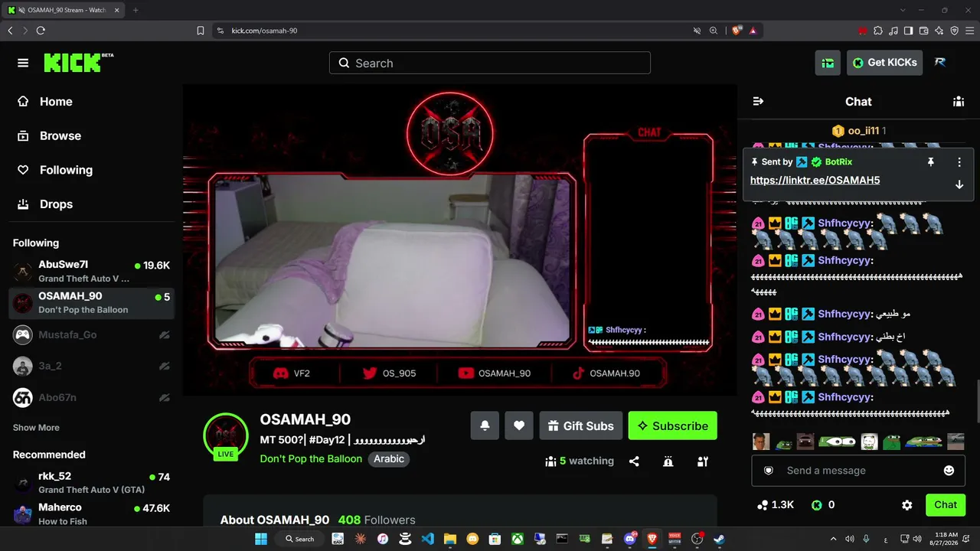Viewport: 980px width, 551px height.
Task: Open a new browser tab
Action: 136,10
